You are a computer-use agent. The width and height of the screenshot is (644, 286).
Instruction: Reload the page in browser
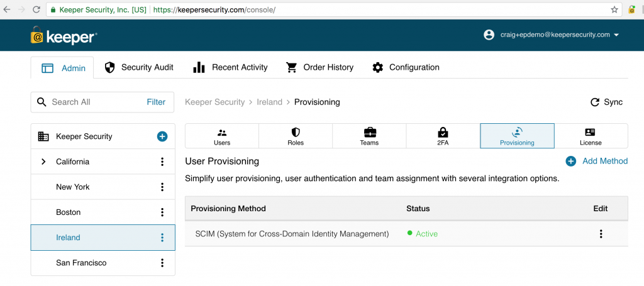[36, 9]
